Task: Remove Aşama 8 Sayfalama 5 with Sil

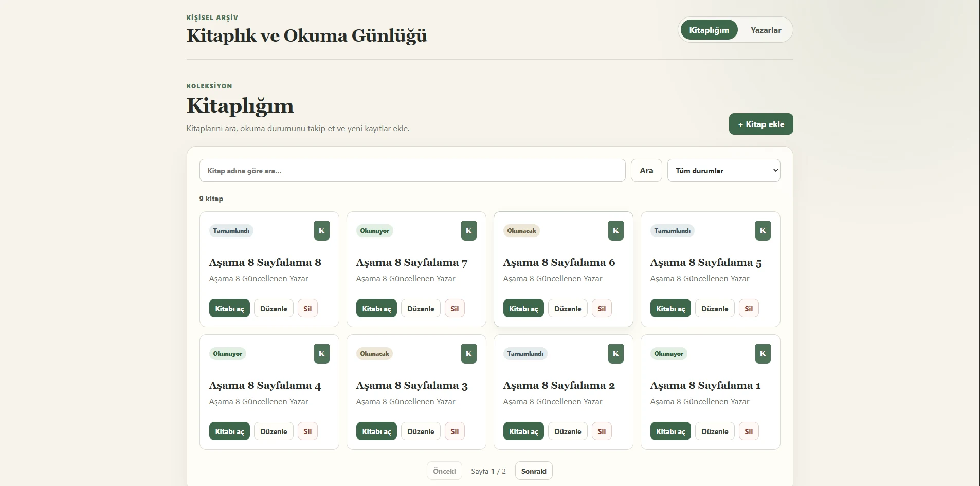Action: click(x=749, y=309)
